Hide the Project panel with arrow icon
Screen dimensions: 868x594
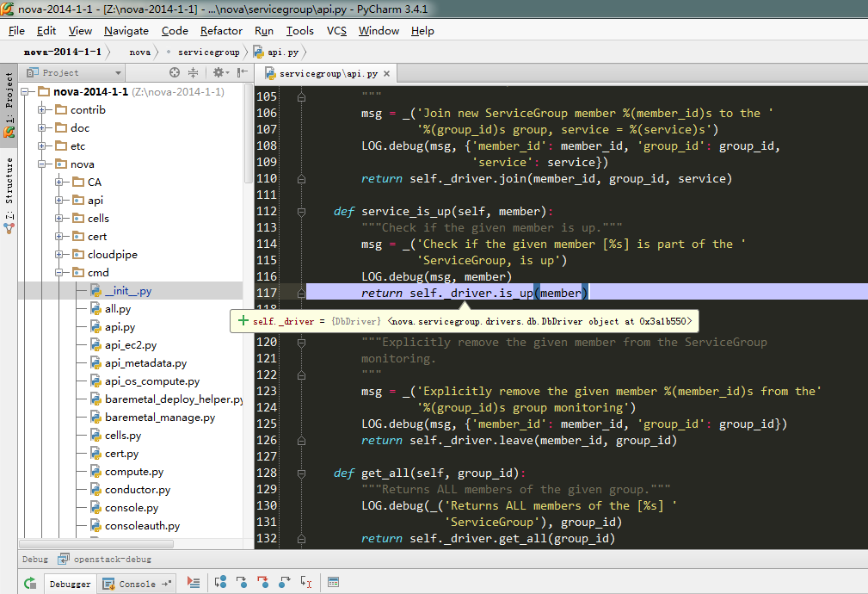click(243, 72)
